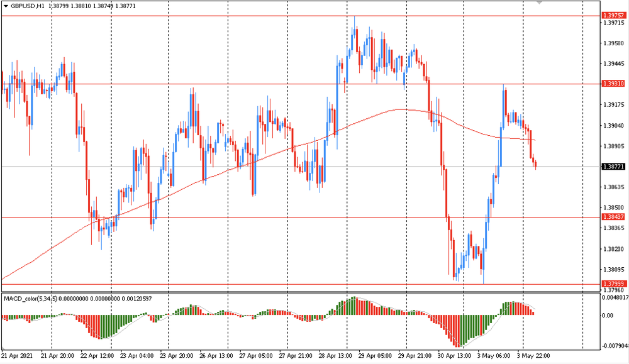Click the 21 Apr 2021 date label

(17, 356)
